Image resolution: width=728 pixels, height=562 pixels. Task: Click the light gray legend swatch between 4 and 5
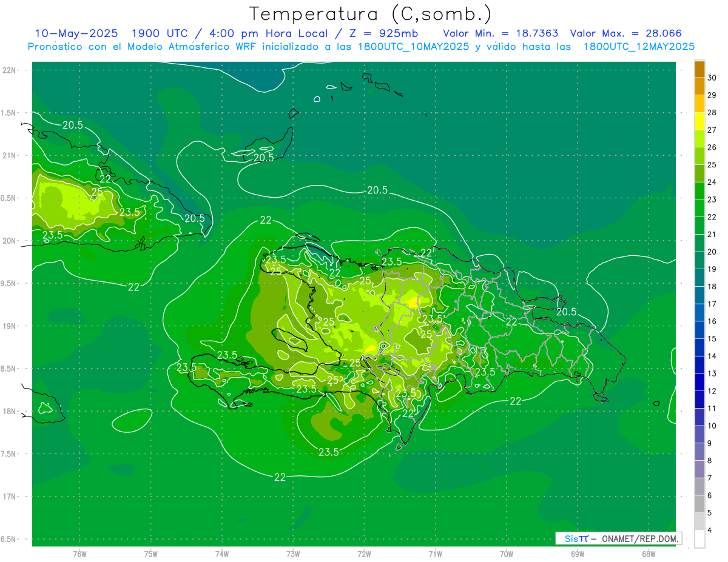click(x=699, y=522)
